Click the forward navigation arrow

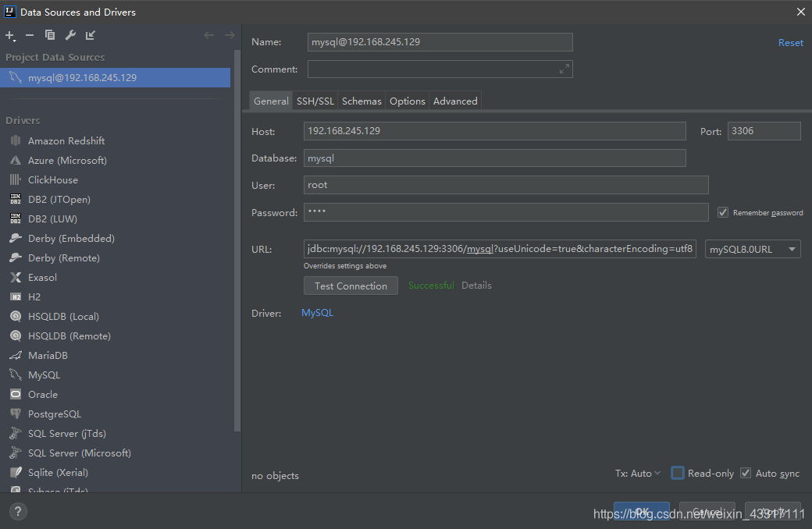230,35
